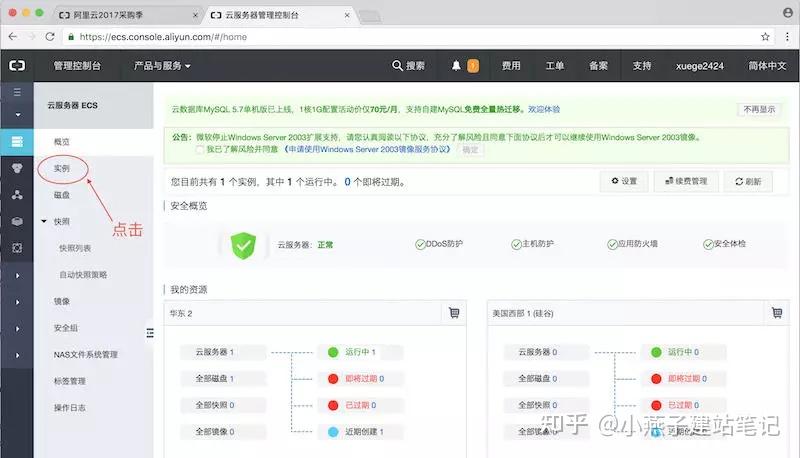Click the 主机防护 check item
The image size is (800, 458).
coord(532,244)
